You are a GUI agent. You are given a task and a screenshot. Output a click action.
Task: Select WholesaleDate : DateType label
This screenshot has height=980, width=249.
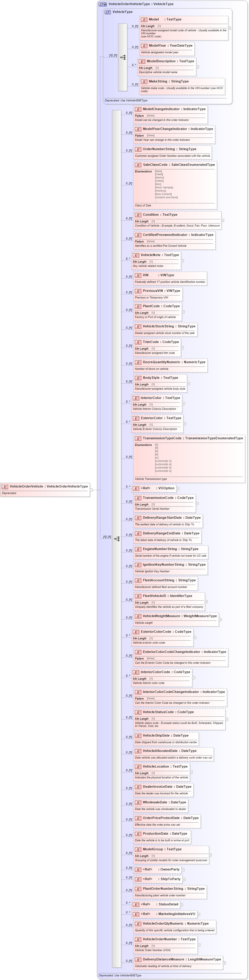(164, 802)
